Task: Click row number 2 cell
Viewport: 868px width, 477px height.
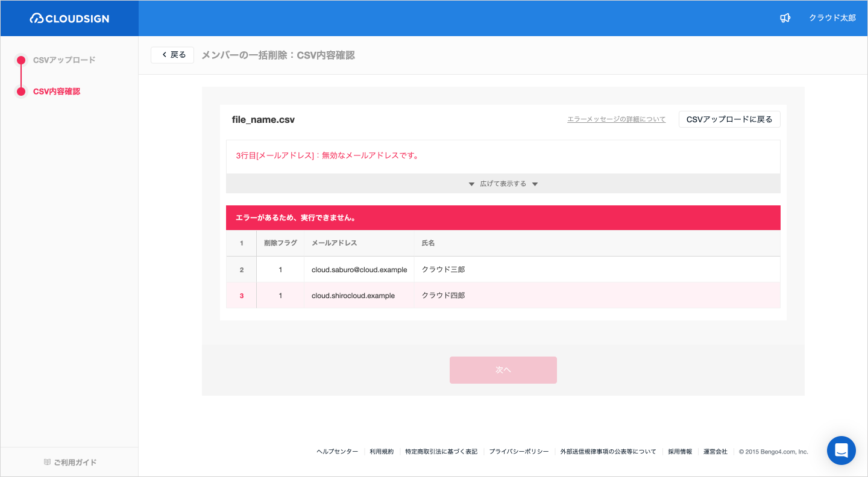Action: (x=242, y=270)
